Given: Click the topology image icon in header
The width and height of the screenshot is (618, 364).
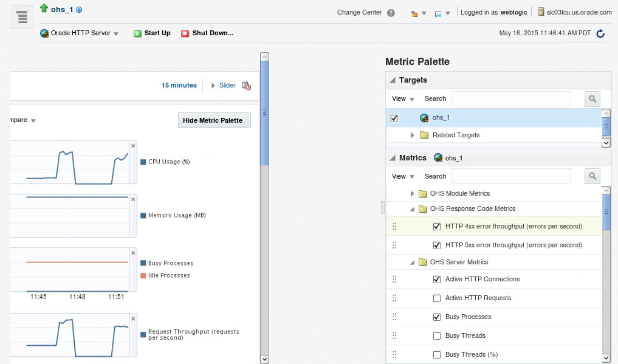Looking at the screenshot, I should 438,14.
